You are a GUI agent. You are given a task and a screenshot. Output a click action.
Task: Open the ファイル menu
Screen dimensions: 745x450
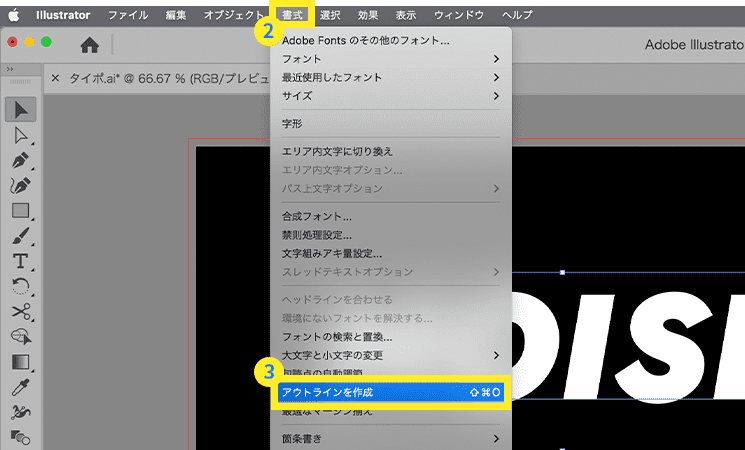click(128, 15)
